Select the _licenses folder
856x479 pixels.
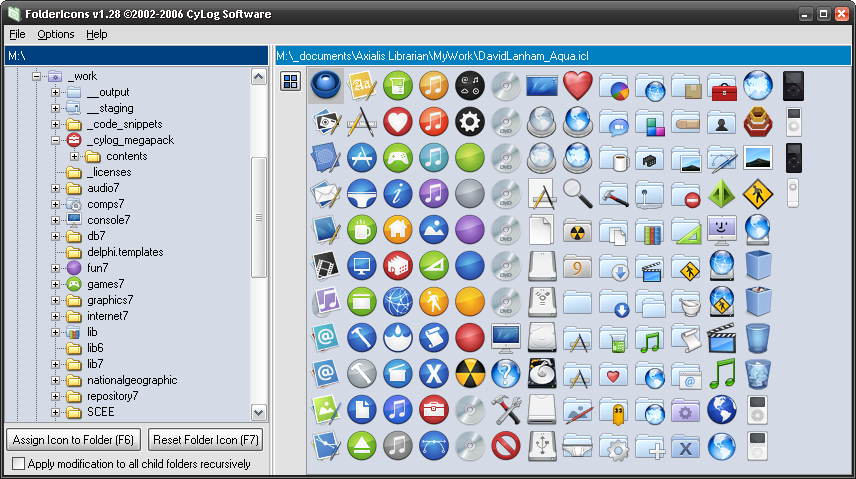pos(109,172)
